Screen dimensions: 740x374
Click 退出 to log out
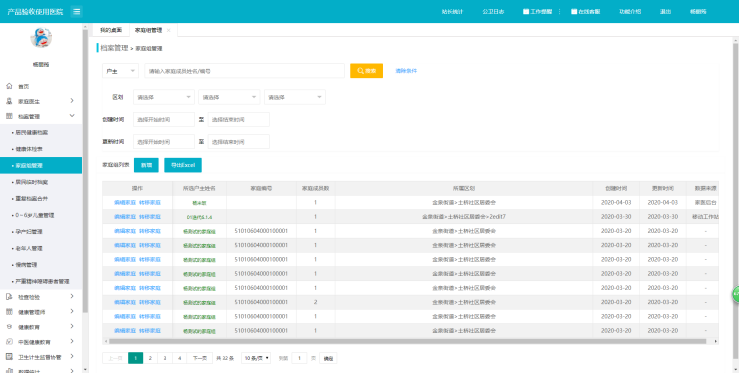click(x=665, y=12)
